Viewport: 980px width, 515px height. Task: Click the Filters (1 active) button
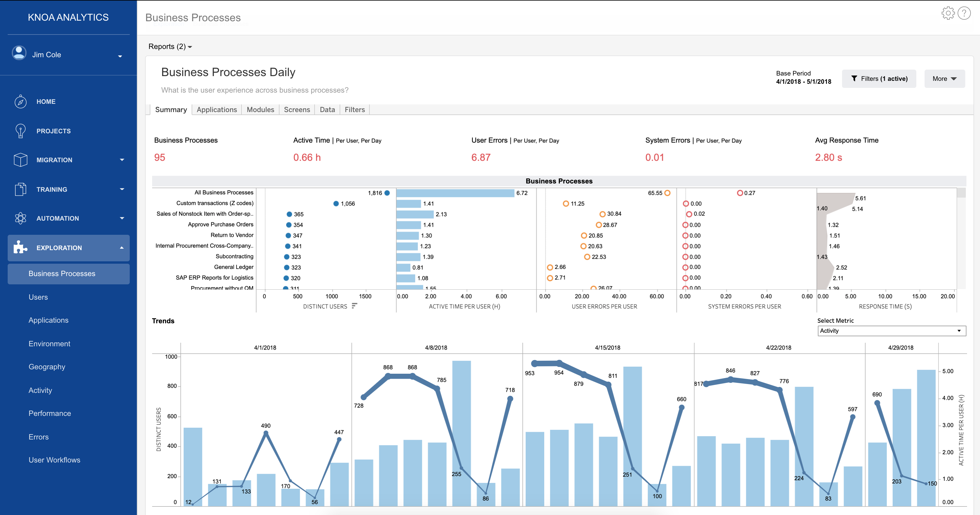pos(879,79)
